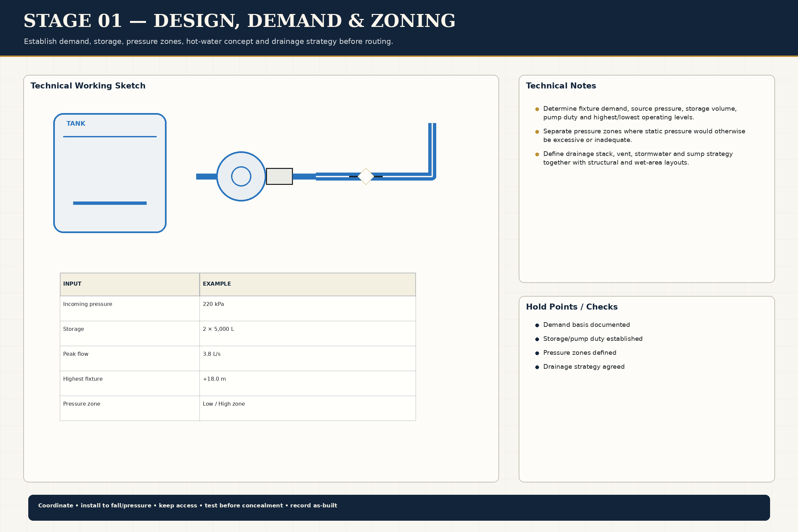Click the subtitle beginning Establish demand, storage

(208, 41)
